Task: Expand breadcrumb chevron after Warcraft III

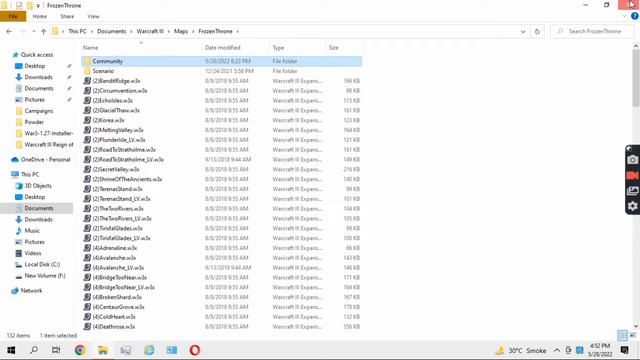Action: click(x=169, y=31)
